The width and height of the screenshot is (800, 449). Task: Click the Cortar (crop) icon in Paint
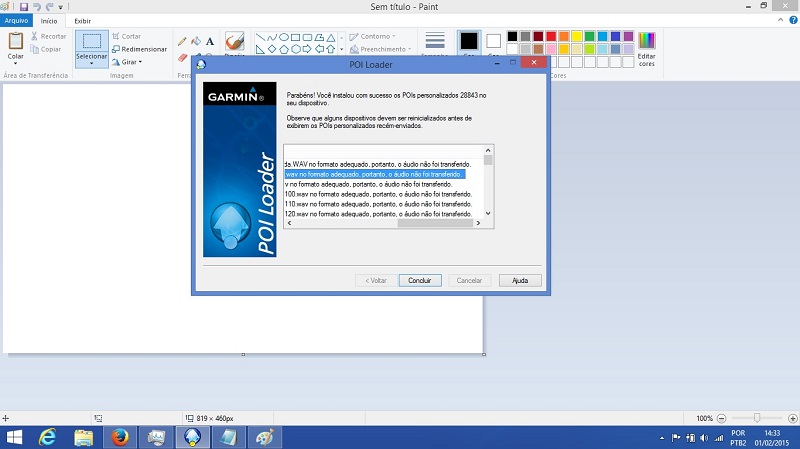[116, 36]
